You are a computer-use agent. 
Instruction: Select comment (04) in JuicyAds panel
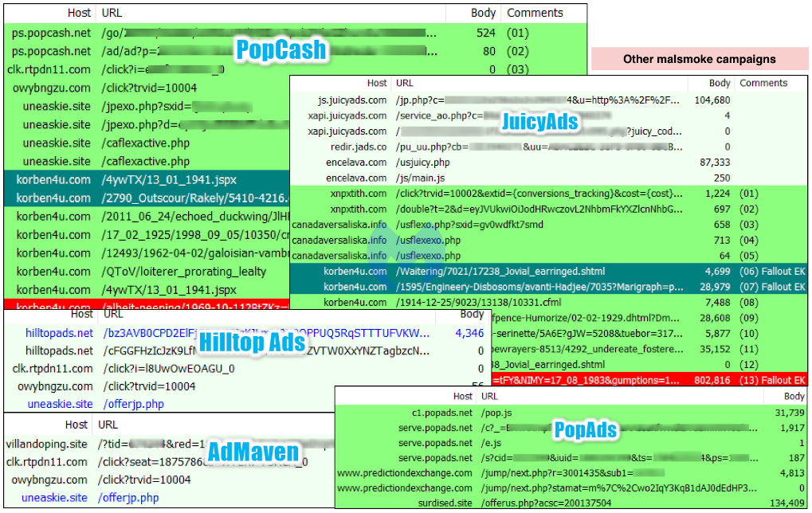(x=749, y=241)
